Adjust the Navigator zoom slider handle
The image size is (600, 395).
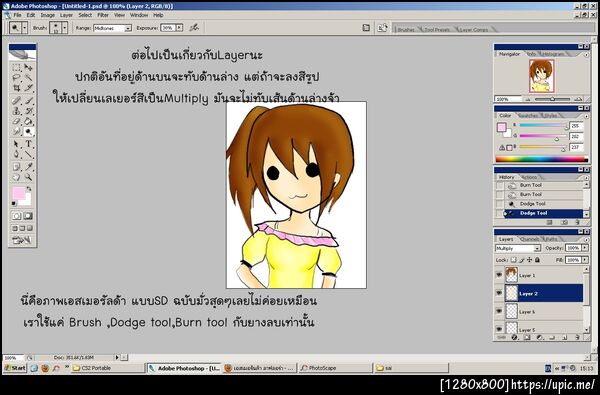(552, 99)
